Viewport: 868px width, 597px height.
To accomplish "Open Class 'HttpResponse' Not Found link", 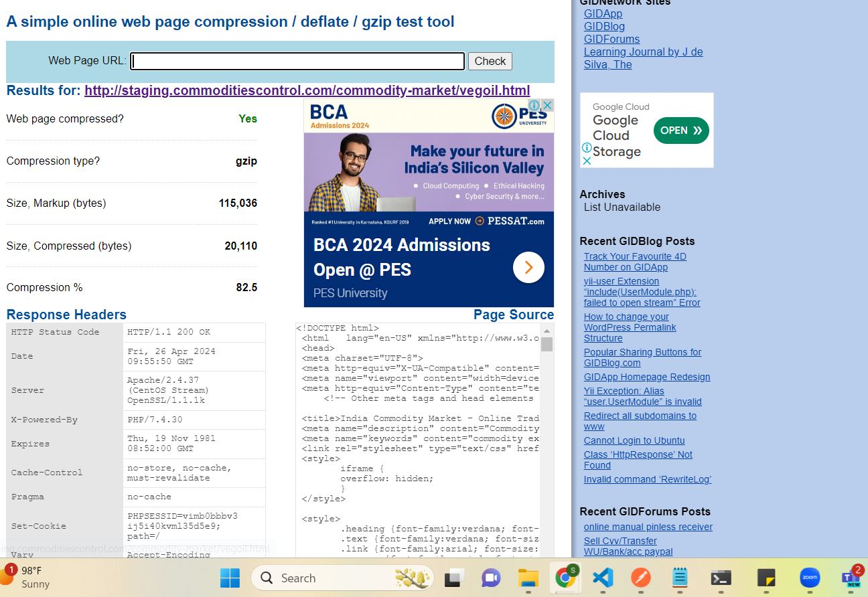I will pos(638,460).
